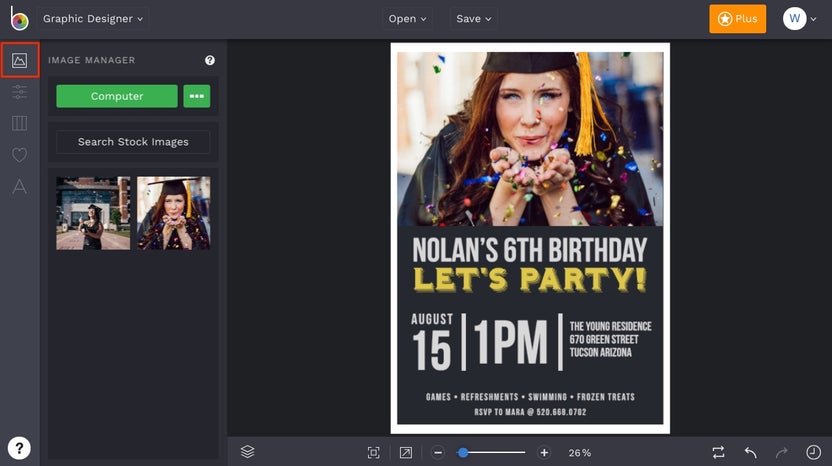This screenshot has width=832, height=466.
Task: Select the GAMES • REFRESHMENTS line
Action: tap(530, 396)
